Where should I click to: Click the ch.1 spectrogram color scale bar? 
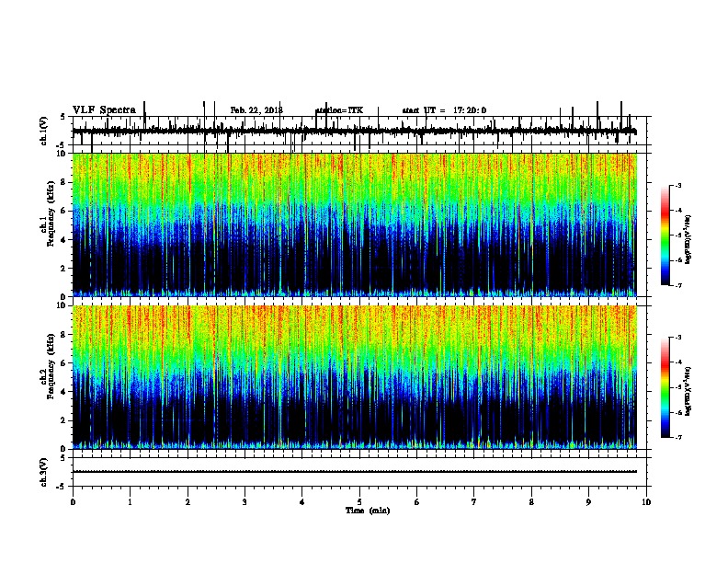point(665,236)
